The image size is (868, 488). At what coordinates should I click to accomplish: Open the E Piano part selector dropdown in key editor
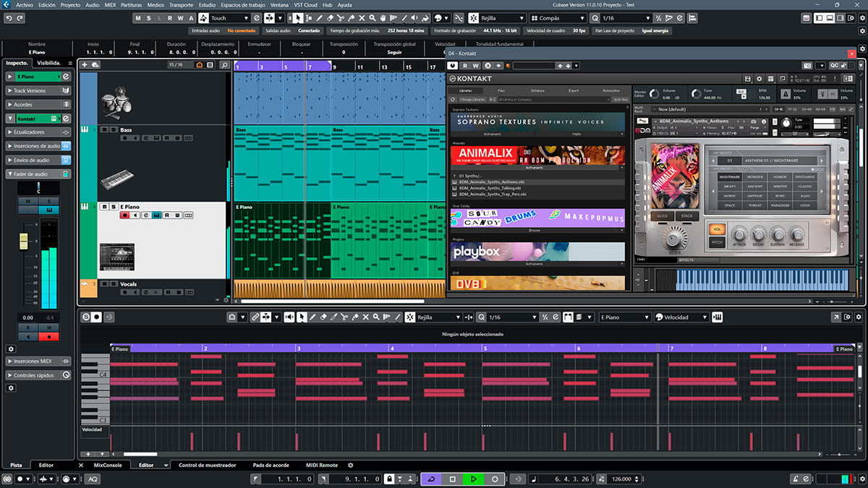click(624, 317)
